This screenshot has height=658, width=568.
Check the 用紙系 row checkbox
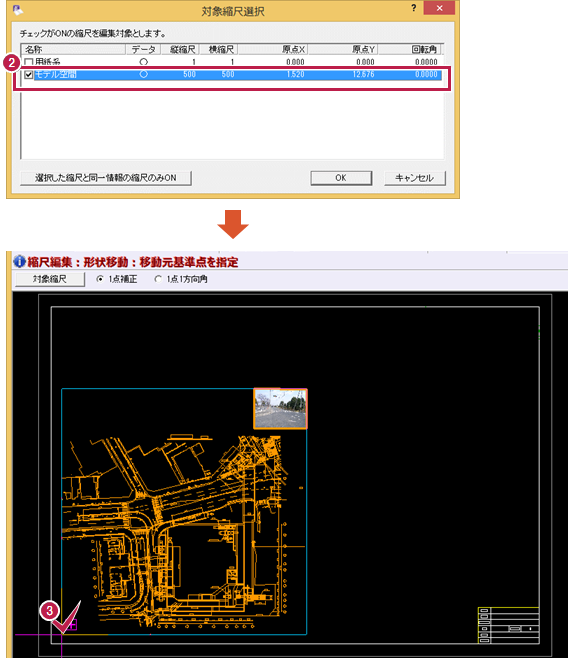29,62
